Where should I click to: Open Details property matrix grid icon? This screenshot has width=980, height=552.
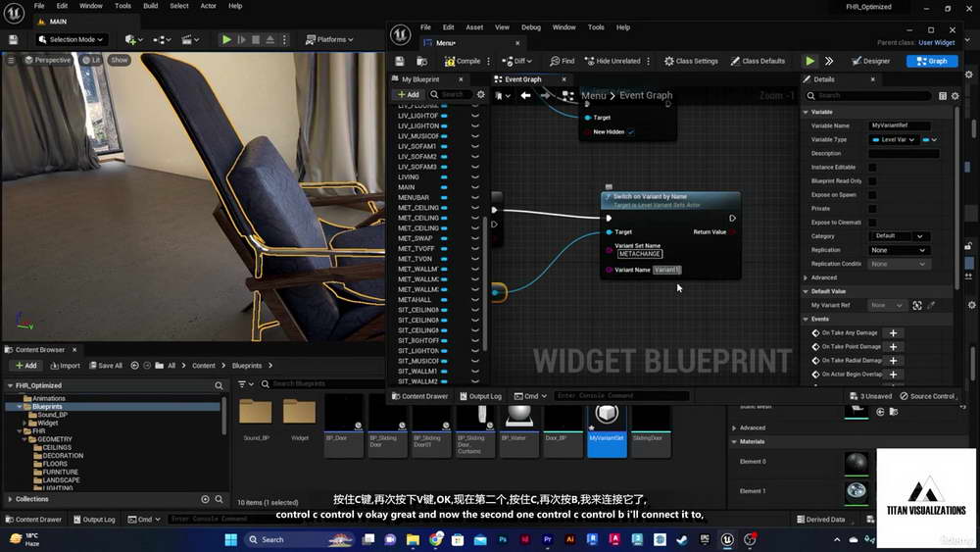943,96
